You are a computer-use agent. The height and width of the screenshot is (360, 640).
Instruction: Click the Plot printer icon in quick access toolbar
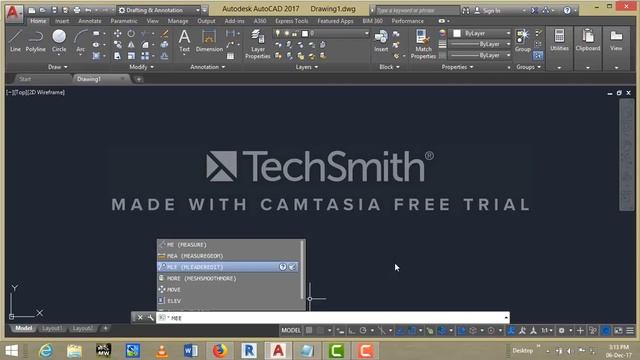click(77, 10)
